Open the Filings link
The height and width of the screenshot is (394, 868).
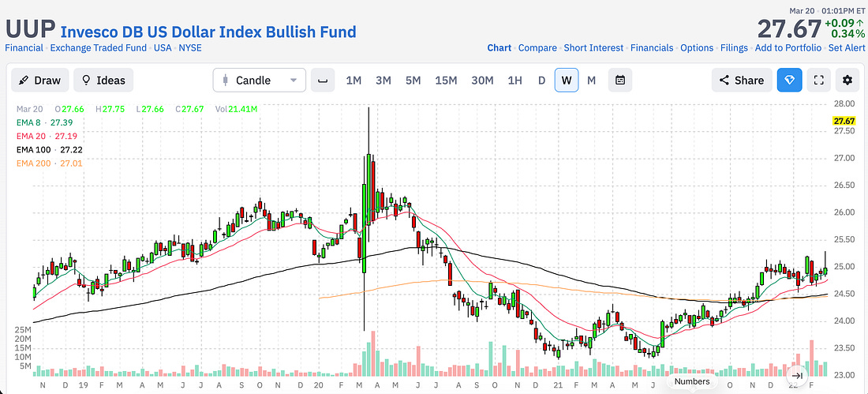(734, 48)
